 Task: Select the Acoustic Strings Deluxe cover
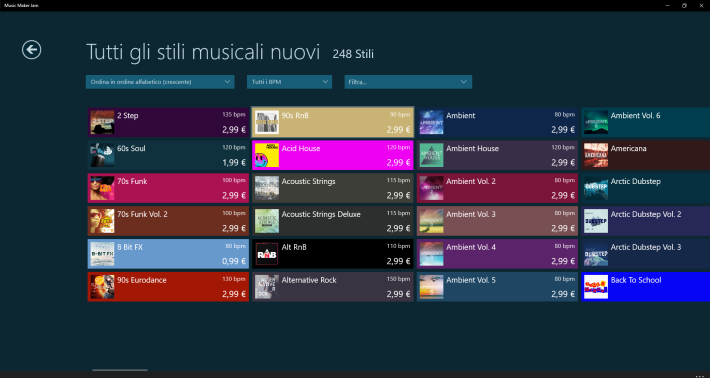coord(267,221)
